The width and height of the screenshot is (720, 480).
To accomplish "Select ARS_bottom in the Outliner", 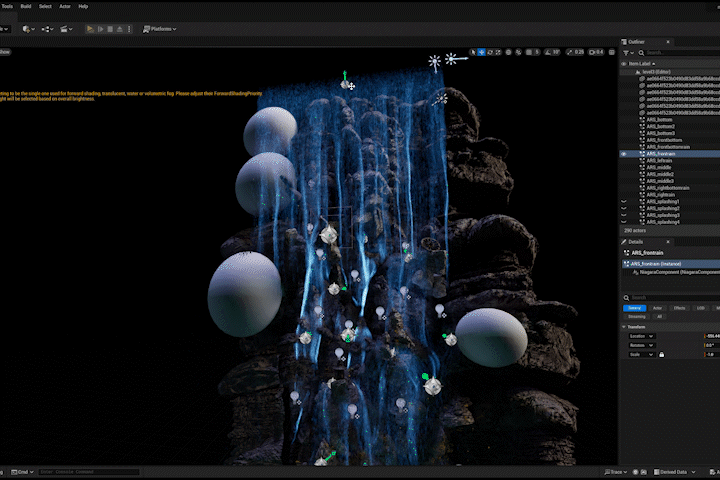I will (659, 120).
